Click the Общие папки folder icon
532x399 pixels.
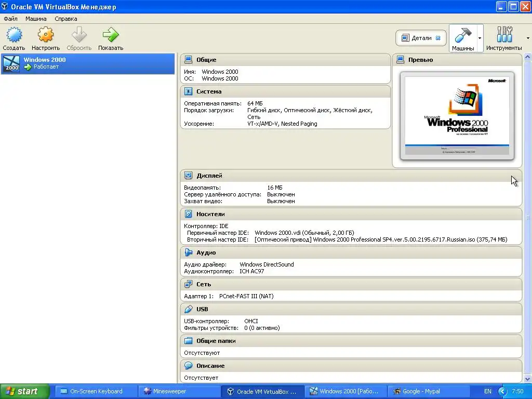pyautogui.click(x=188, y=341)
